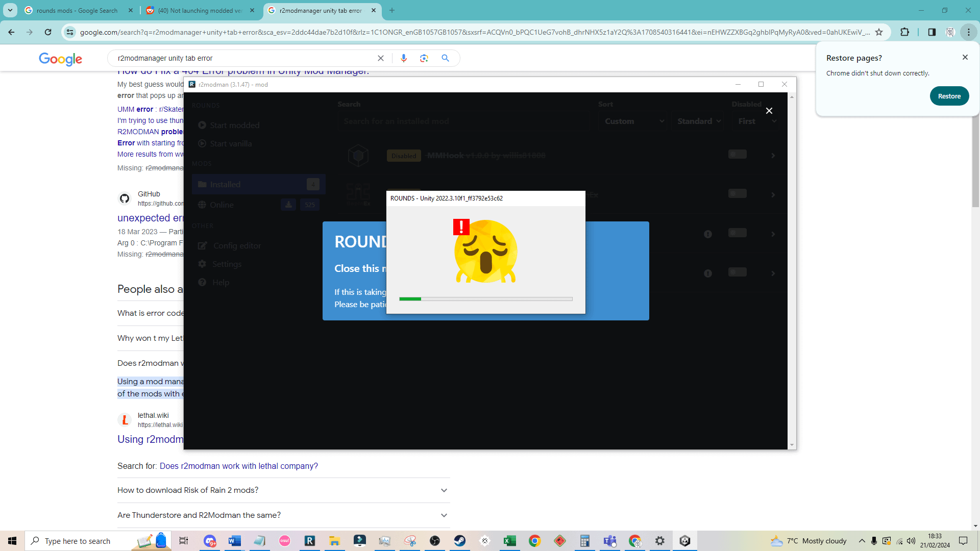This screenshot has height=551, width=980.
Task: Expand the MMHook mod row chevron
Action: [773, 156]
